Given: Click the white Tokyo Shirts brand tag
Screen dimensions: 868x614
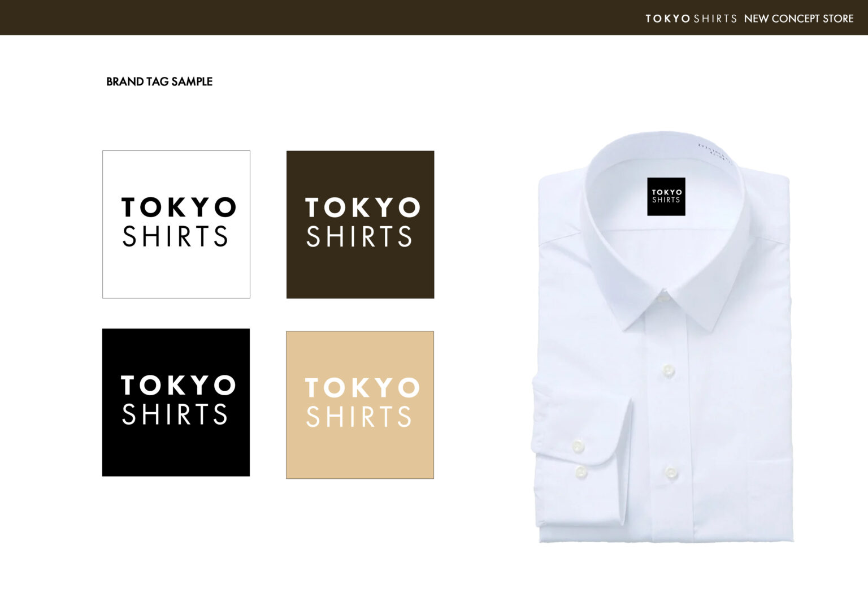Looking at the screenshot, I should [176, 224].
